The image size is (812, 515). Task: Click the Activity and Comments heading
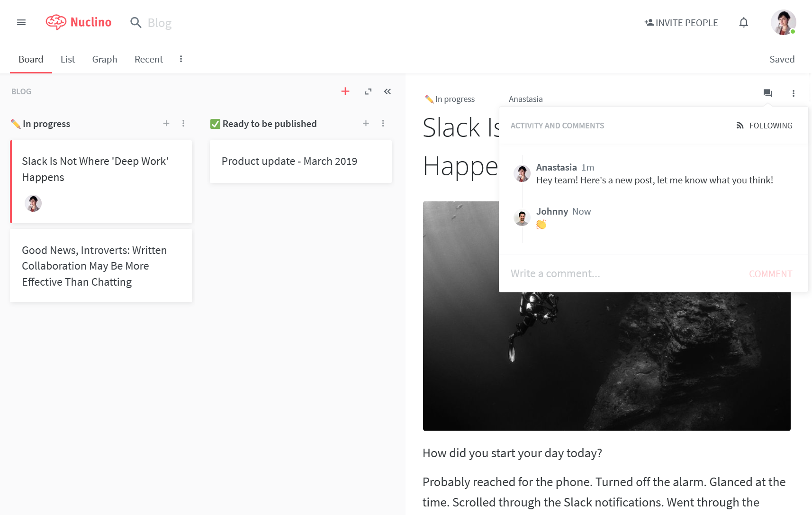557,126
